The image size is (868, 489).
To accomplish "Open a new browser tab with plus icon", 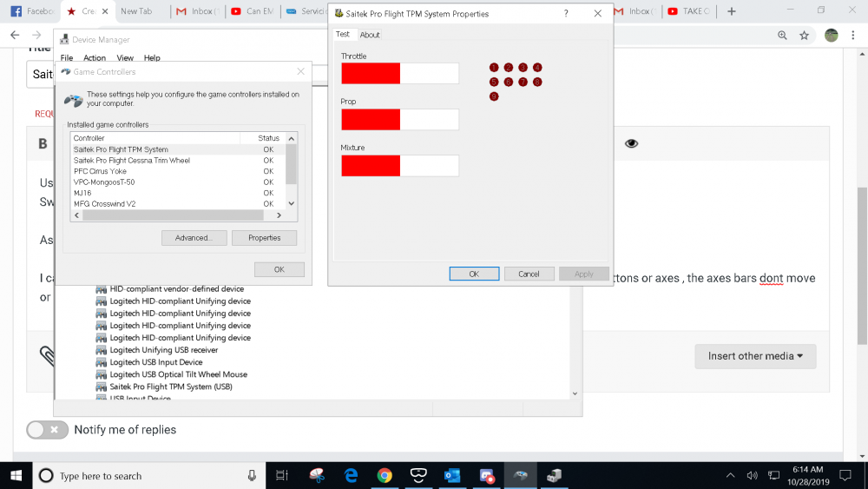I will 731,11.
